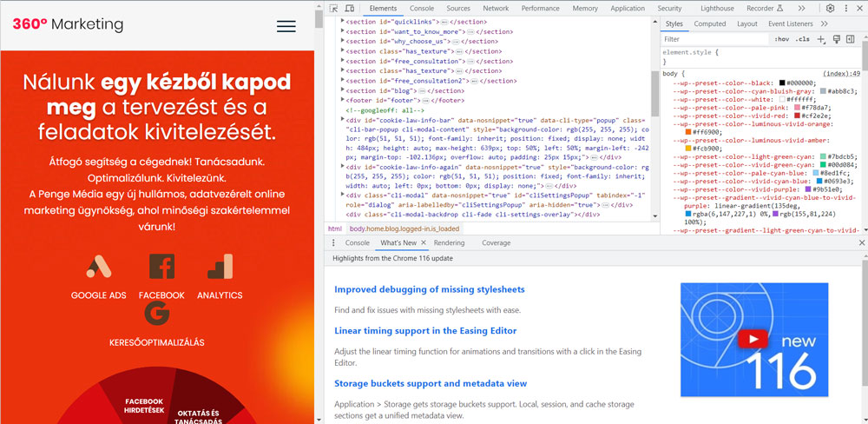Open Storage buckets support and metadata link
This screenshot has width=868, height=424.
point(431,383)
